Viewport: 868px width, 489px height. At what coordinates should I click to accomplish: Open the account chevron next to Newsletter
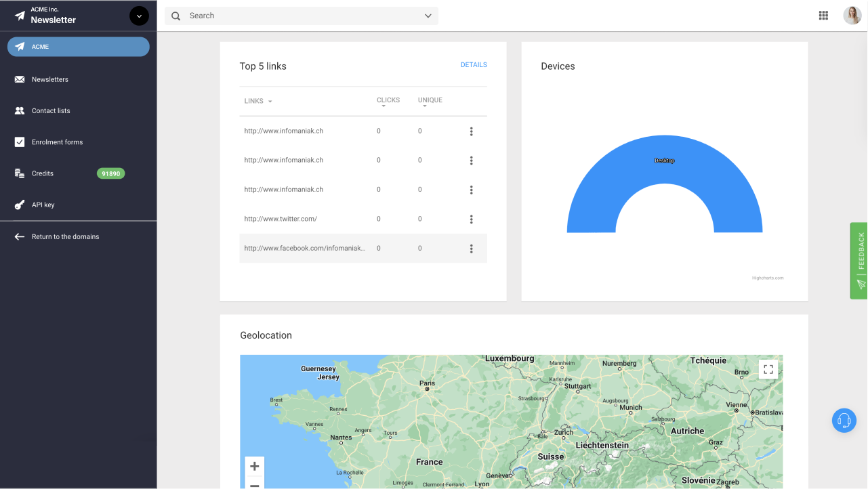click(x=138, y=15)
